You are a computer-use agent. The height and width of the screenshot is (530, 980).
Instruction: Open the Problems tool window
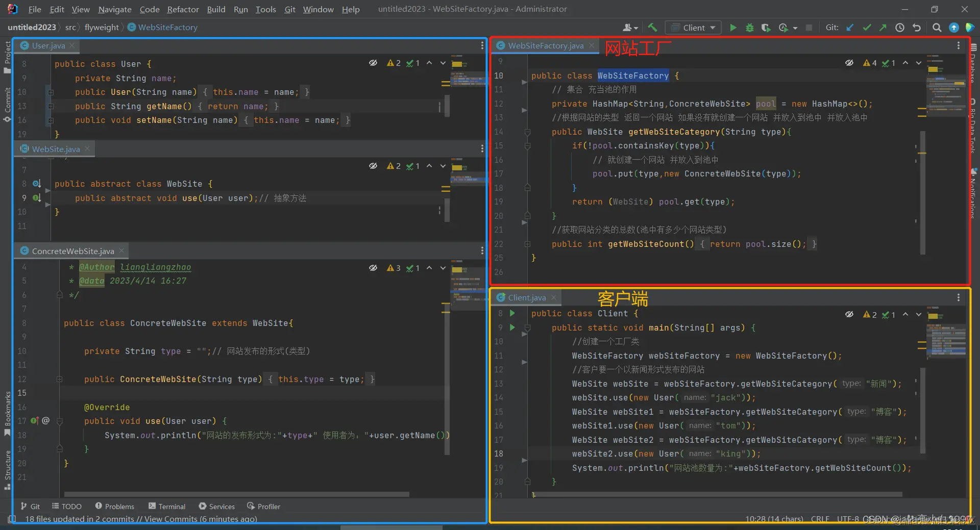115,506
